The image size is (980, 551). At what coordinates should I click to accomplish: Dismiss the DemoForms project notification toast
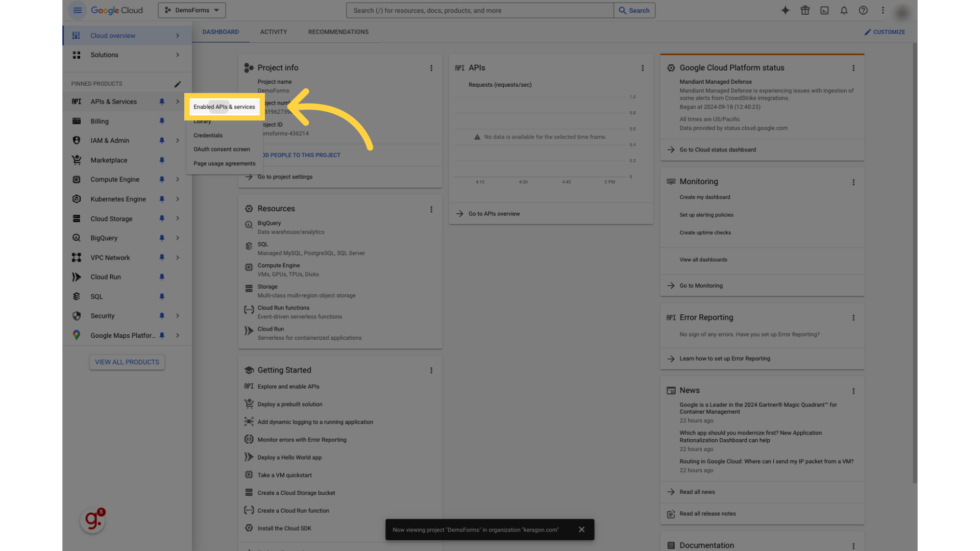[581, 530]
